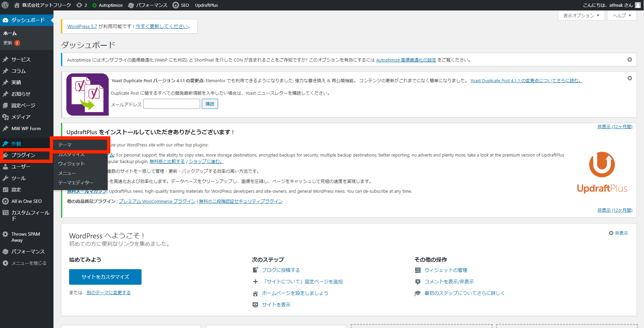The height and width of the screenshot is (328, 644).
Task: Open Throws SPAM Away in sidebar
Action: coord(27,237)
